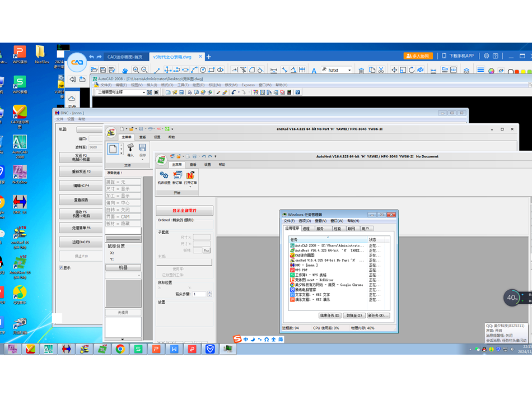This screenshot has height=399, width=532.
Task: Select the red color swatch in CAD迷你画图
Action: click(517, 72)
